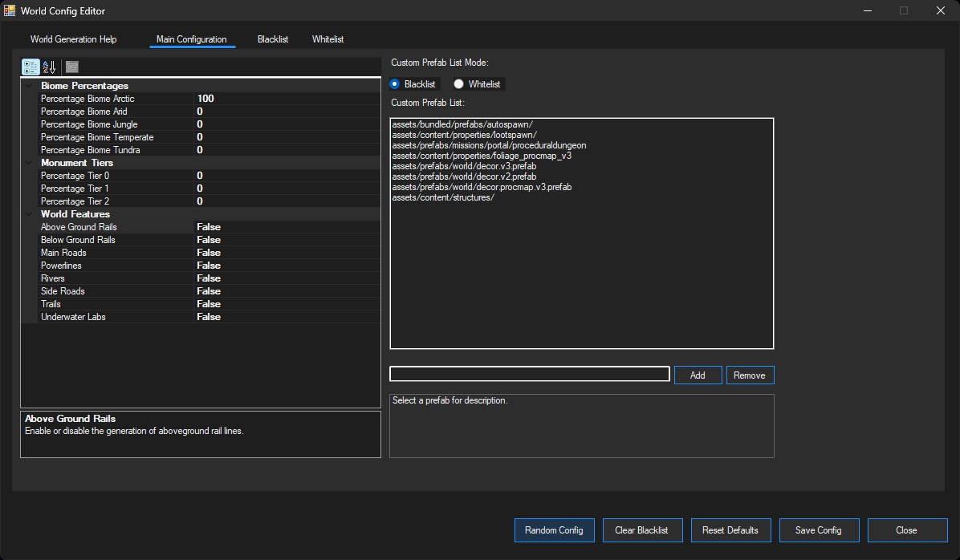Generate a Random Config

pyautogui.click(x=554, y=530)
